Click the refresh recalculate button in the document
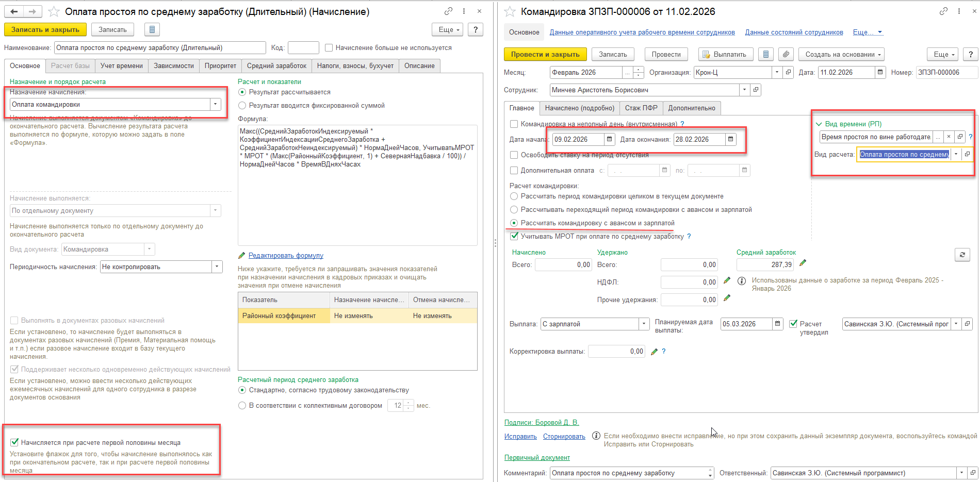Screen dimensions: 980x482 pyautogui.click(x=962, y=255)
